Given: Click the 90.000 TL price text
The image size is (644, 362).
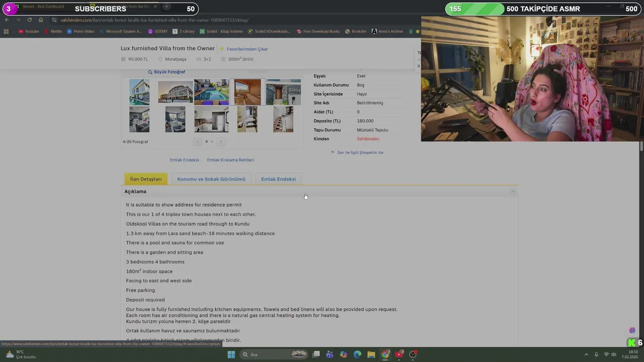Looking at the screenshot, I should click(138, 59).
